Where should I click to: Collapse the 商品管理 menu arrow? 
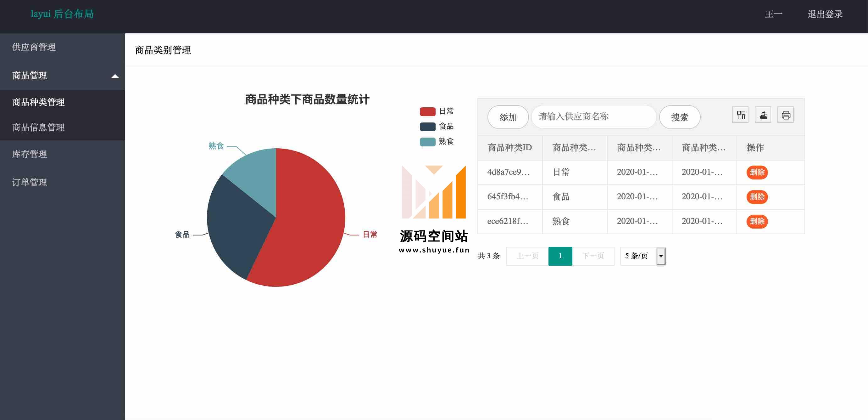click(x=115, y=76)
